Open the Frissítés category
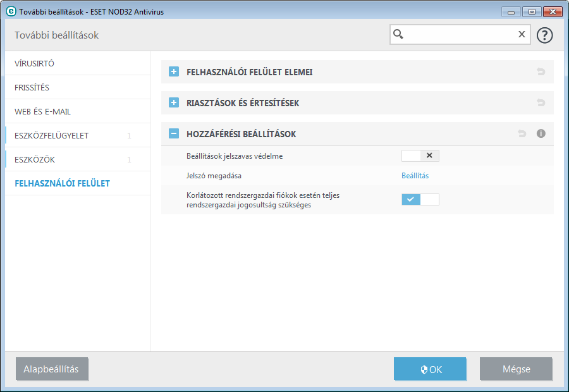Image resolution: width=569 pixels, height=392 pixels. click(x=78, y=87)
